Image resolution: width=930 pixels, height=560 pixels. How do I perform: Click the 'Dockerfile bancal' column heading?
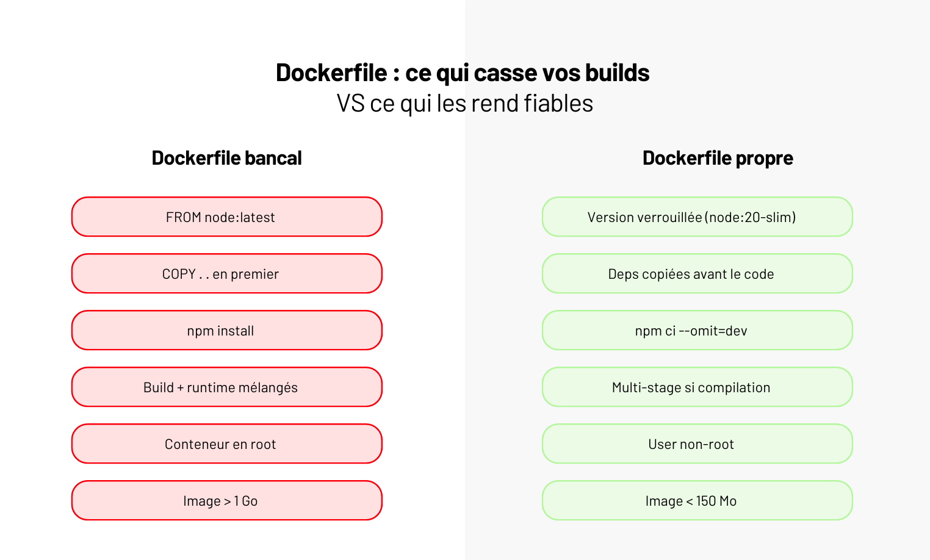coord(226,158)
